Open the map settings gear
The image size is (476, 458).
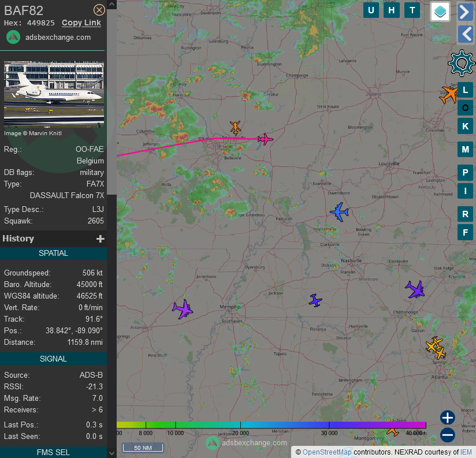462,63
